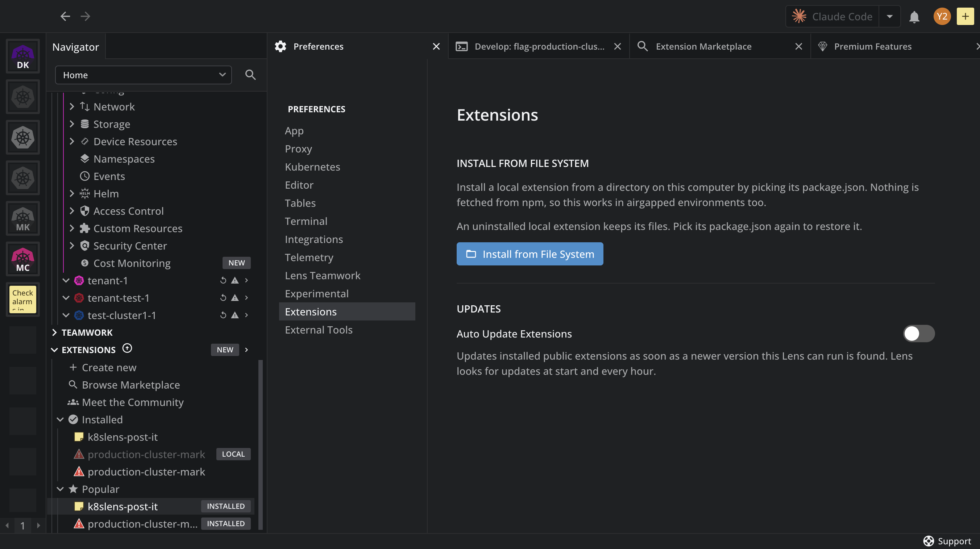Toggle Auto Update Extensions switch

[x=919, y=334]
